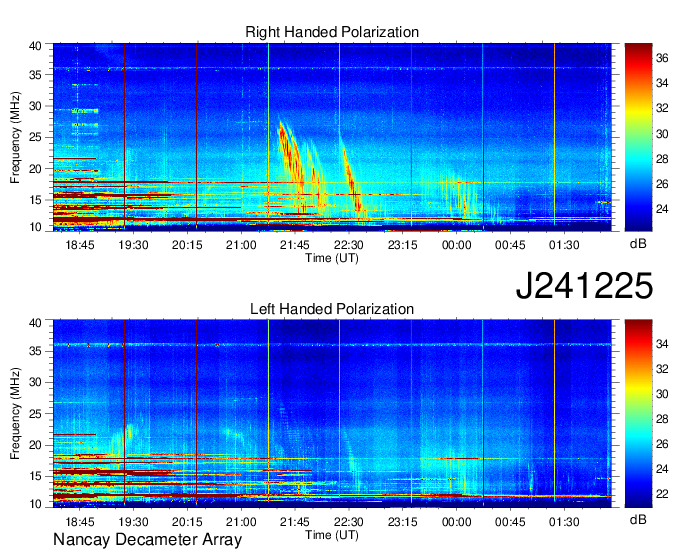Click the bottom plot's "Frequency (MHz)" axis label
This screenshot has width=680, height=552.
point(15,414)
